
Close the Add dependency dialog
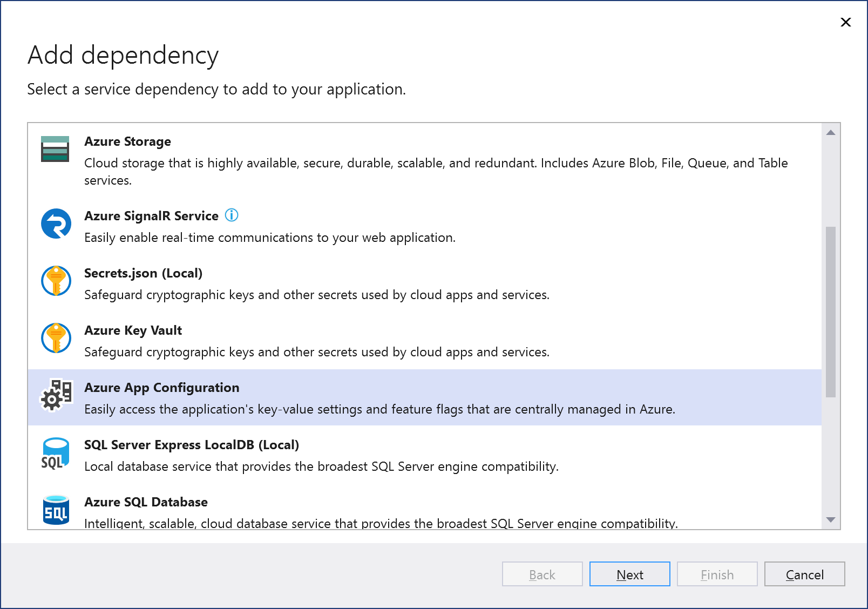click(845, 22)
